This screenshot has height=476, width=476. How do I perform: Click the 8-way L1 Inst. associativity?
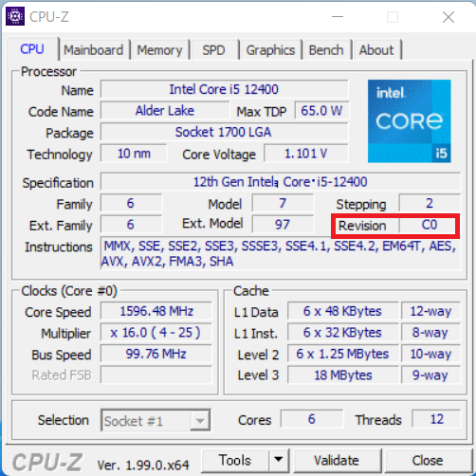click(x=430, y=333)
